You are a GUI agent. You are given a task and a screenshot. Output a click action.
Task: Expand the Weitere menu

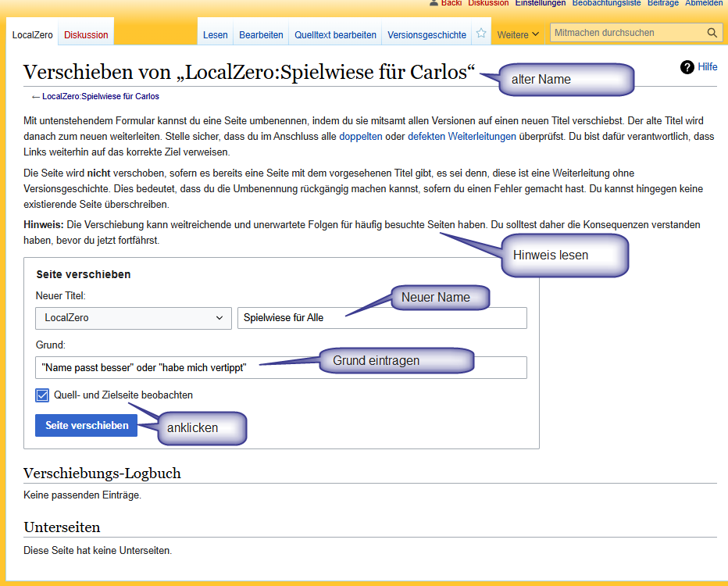tap(518, 35)
